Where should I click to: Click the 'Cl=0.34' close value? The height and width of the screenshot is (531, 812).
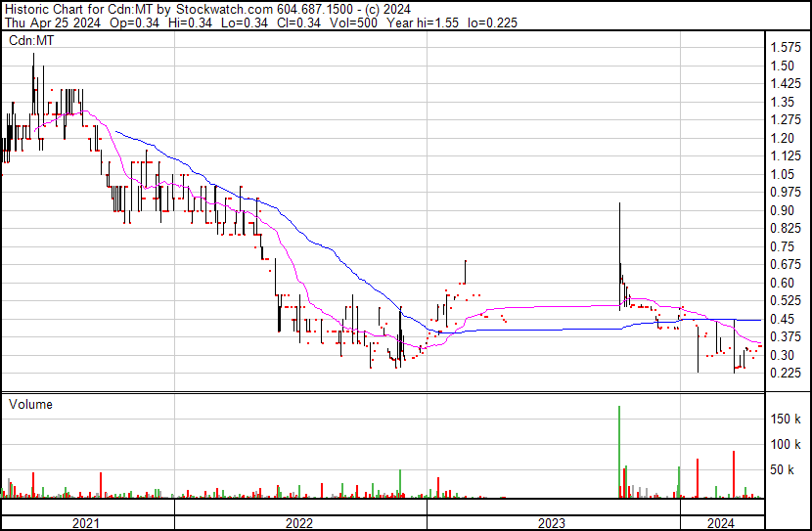coord(298,22)
